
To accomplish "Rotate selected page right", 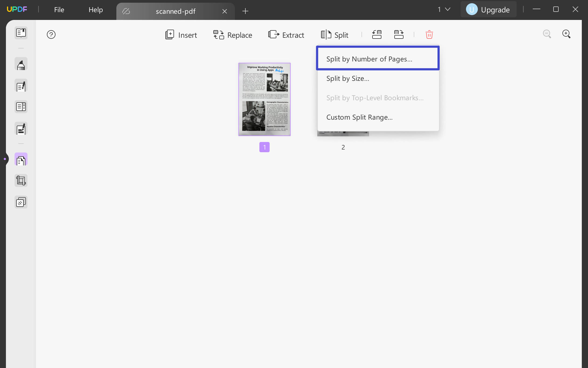I will click(x=398, y=34).
